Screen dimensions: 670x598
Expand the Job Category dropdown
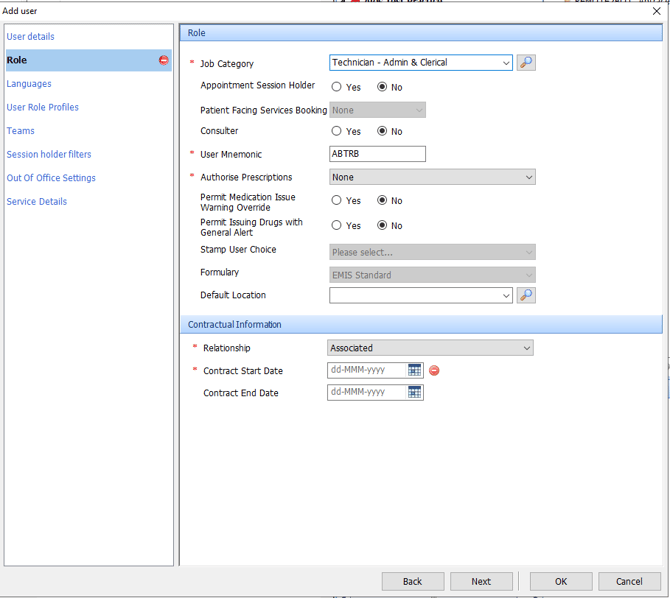506,62
